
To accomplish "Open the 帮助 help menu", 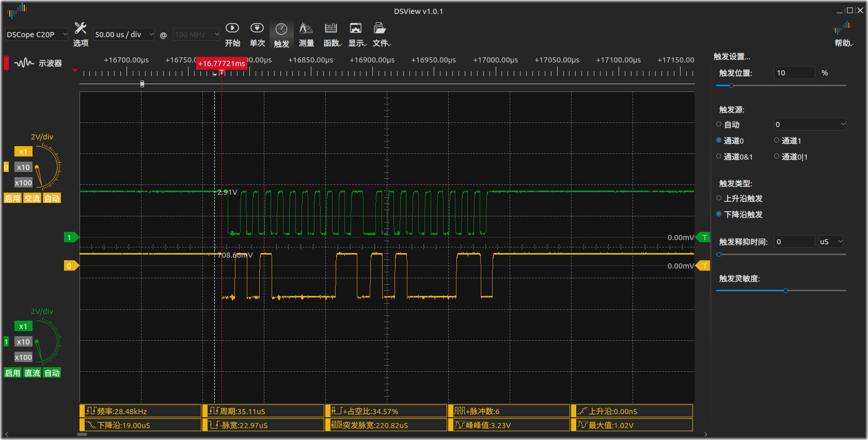I will (843, 35).
